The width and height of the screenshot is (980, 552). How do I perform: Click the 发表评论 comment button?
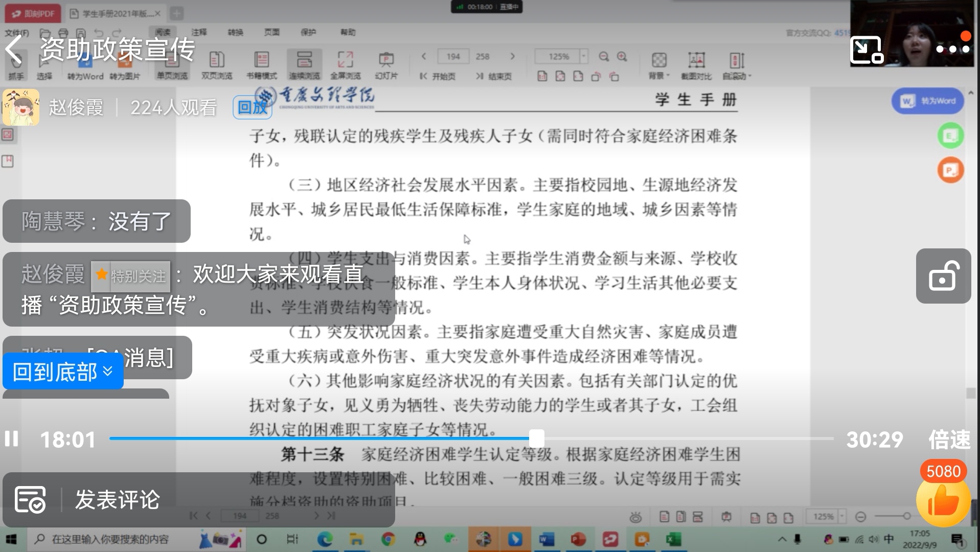tap(117, 500)
